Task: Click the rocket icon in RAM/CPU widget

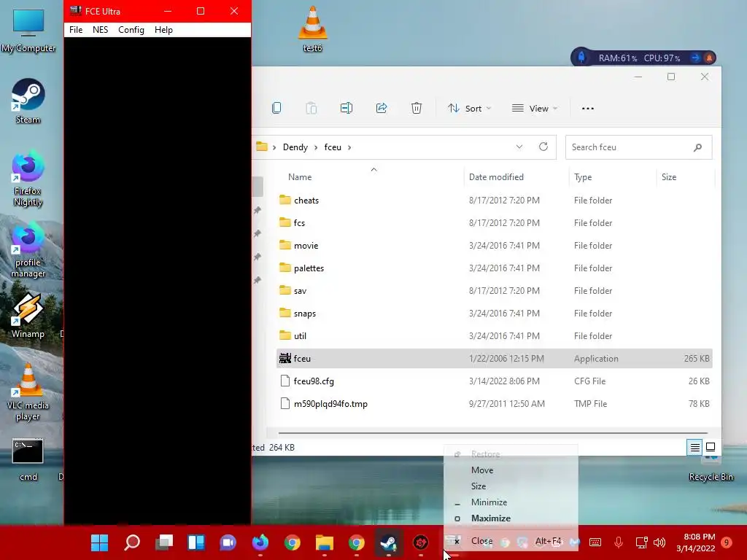Action: coord(581,58)
